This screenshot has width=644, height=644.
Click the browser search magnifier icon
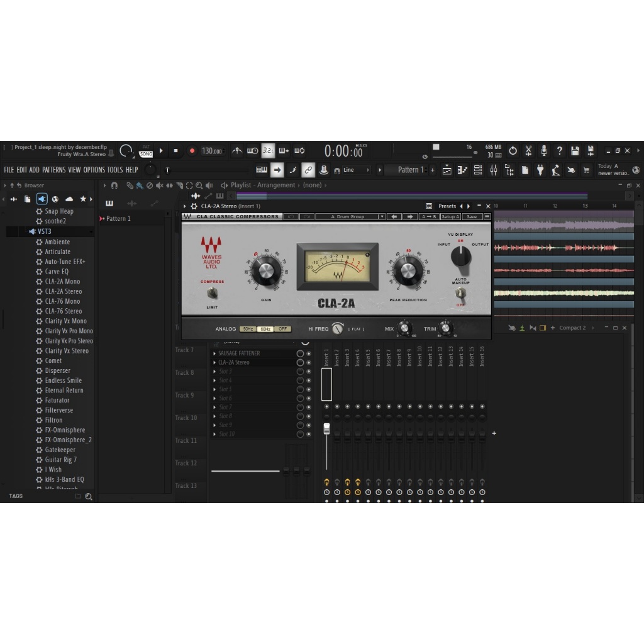[88, 497]
